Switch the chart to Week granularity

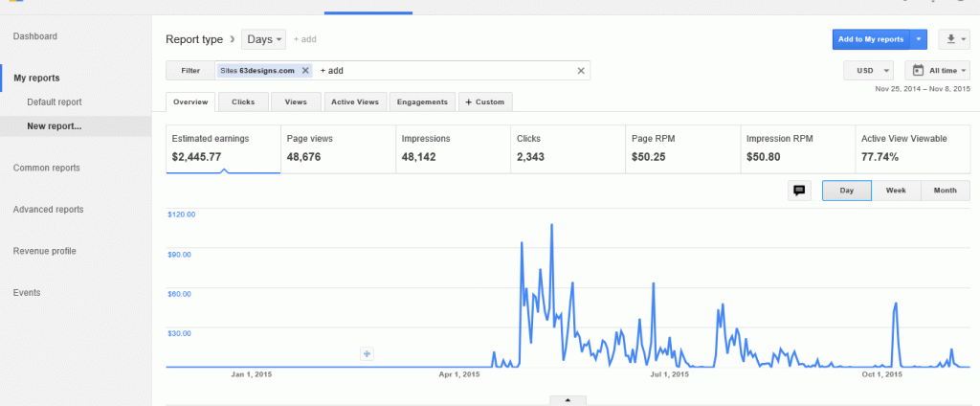pos(896,191)
